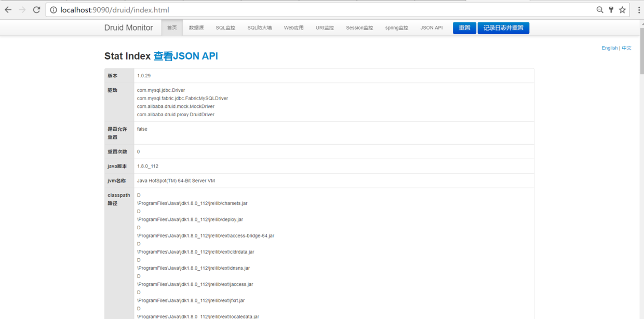Open the zoom magnifier icon in address bar

600,10
